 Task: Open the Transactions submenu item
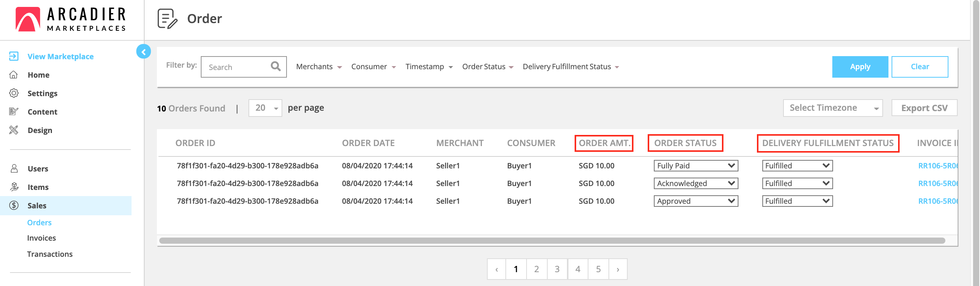click(50, 254)
